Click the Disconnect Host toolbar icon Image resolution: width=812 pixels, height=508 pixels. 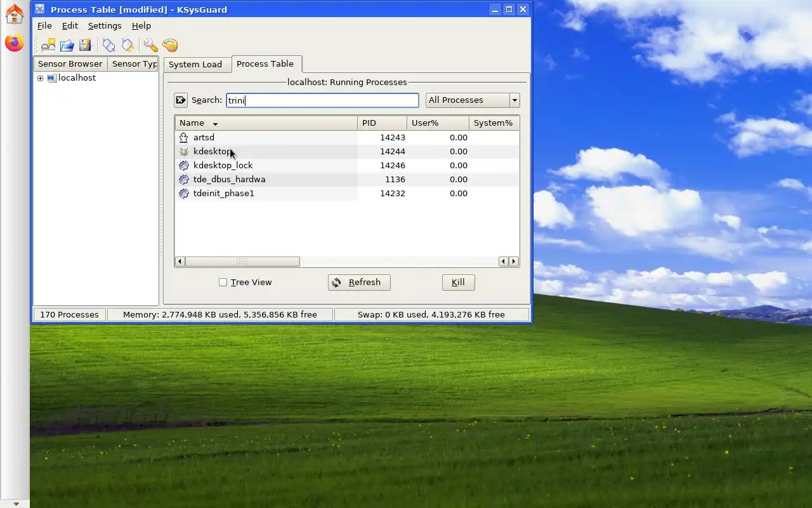128,45
